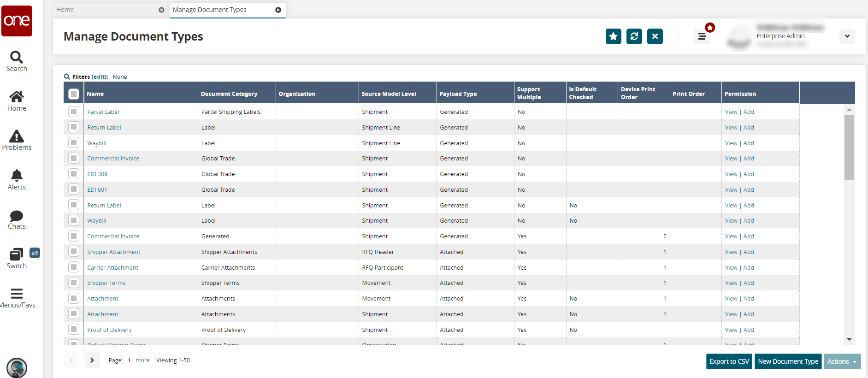
Task: Open the Shipper Attachment link
Action: 114,252
